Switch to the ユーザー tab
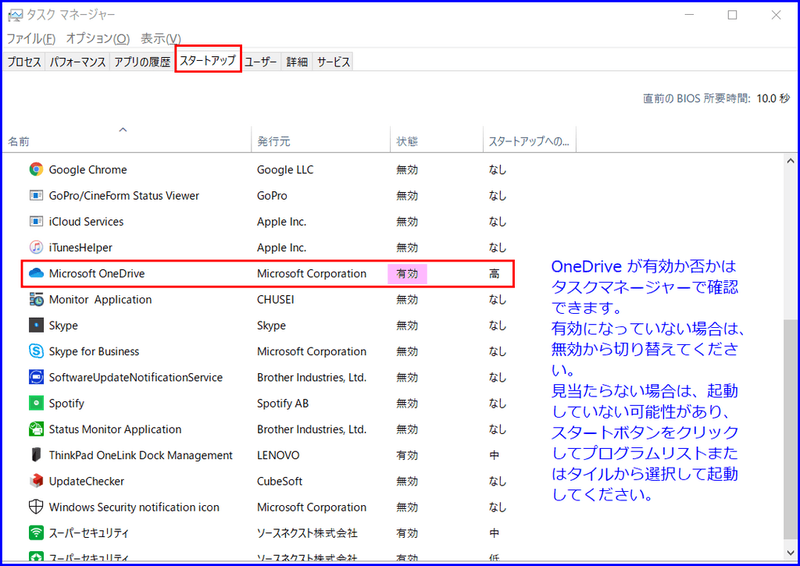This screenshot has height=566, width=800. point(261,62)
